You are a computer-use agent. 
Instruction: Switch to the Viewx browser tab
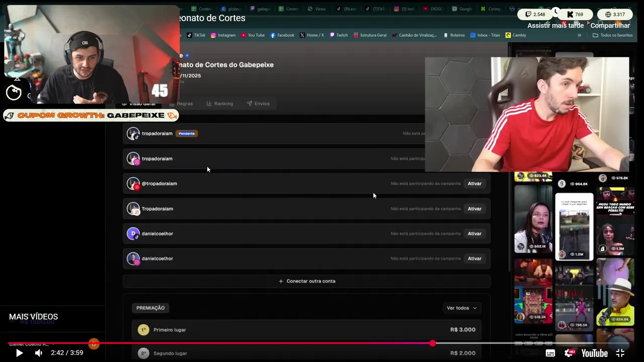[x=316, y=9]
